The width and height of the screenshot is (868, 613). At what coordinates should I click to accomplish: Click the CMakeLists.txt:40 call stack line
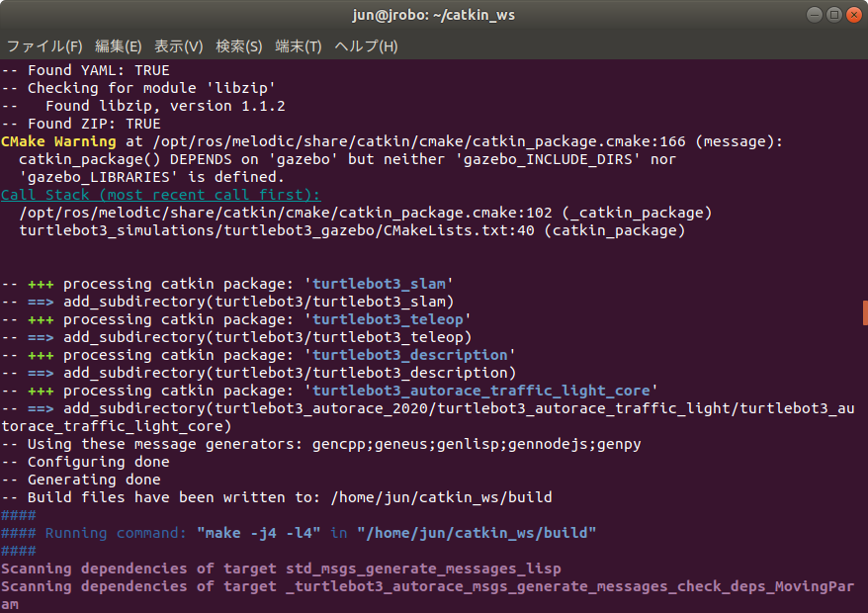[x=352, y=230]
